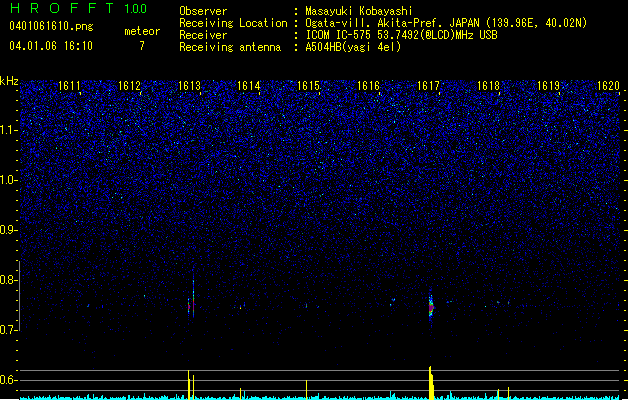
Task: Click the 1611 time axis marker
Action: tap(69, 86)
